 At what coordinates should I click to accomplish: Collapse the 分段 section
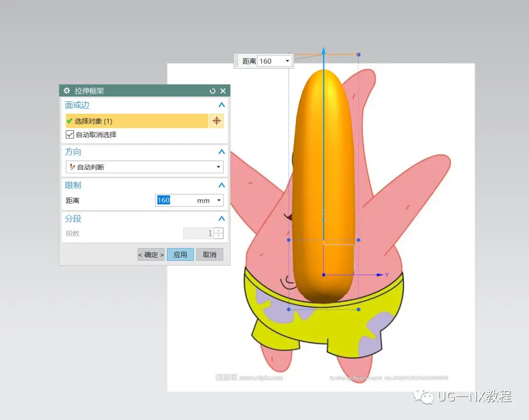point(221,219)
